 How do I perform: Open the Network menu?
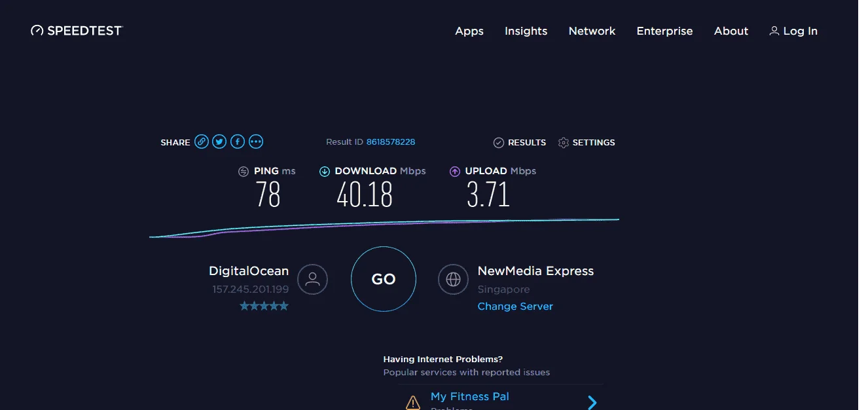coord(592,31)
